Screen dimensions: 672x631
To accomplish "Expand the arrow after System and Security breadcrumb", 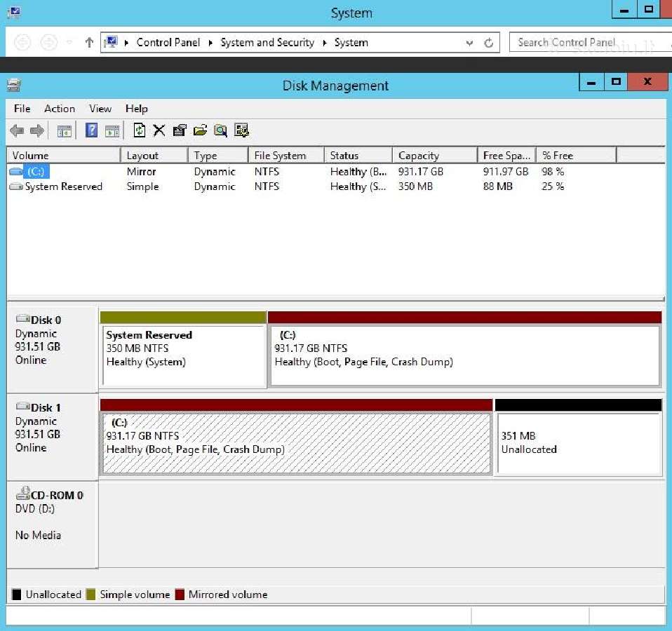I will 325,43.
